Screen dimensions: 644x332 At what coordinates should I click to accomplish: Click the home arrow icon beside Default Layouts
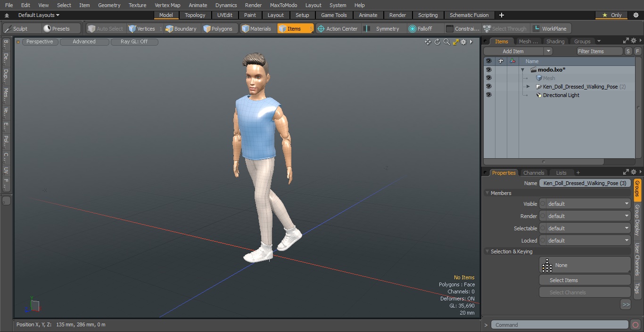[7, 15]
